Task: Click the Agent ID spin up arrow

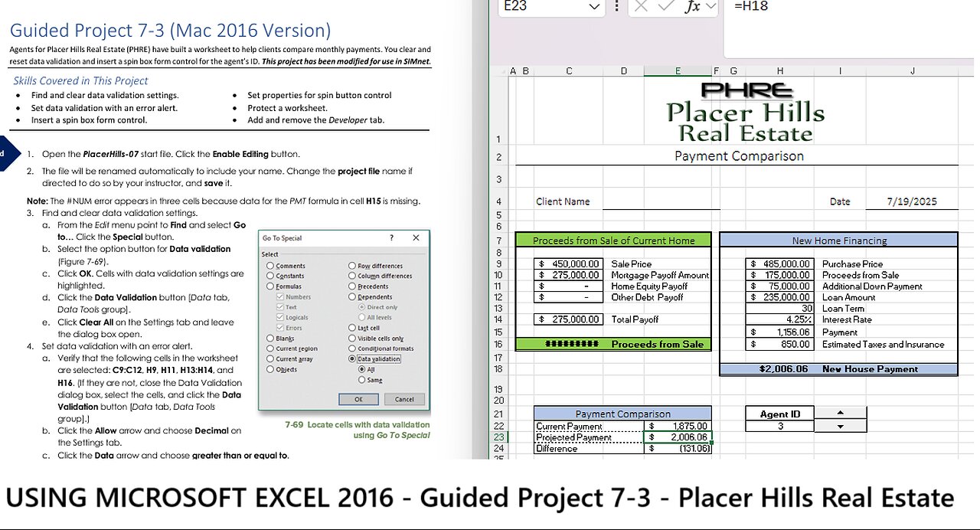Action: click(x=840, y=414)
